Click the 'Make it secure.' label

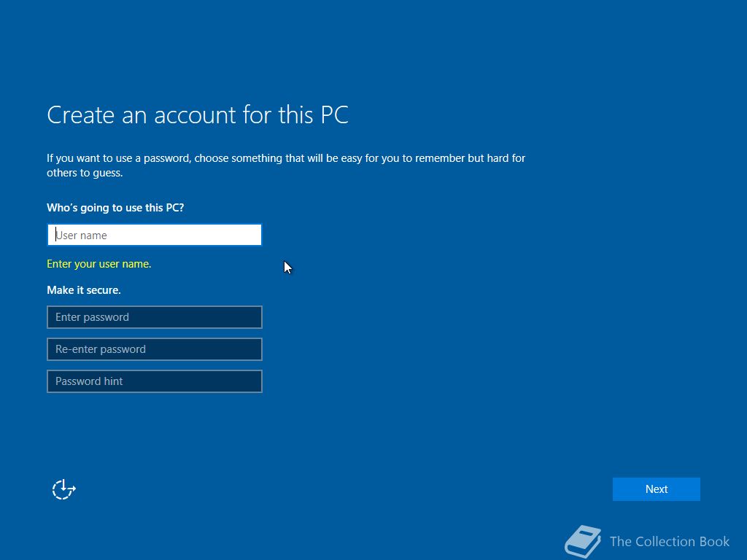84,290
